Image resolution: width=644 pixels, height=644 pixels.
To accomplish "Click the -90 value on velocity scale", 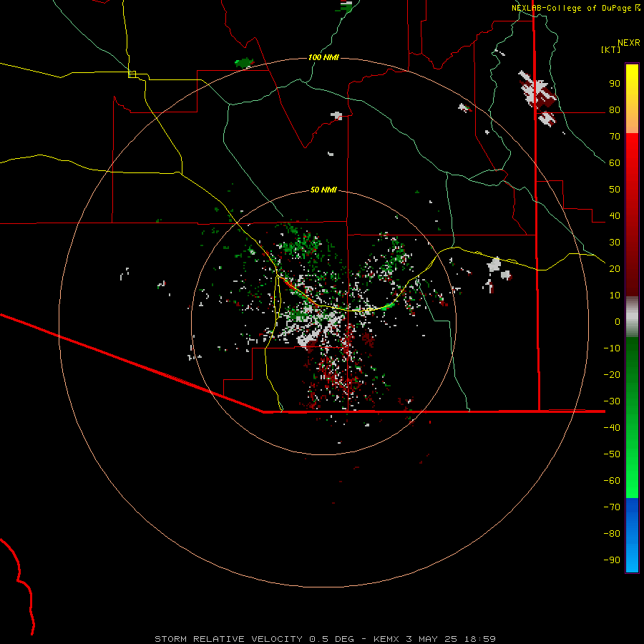I will [612, 560].
